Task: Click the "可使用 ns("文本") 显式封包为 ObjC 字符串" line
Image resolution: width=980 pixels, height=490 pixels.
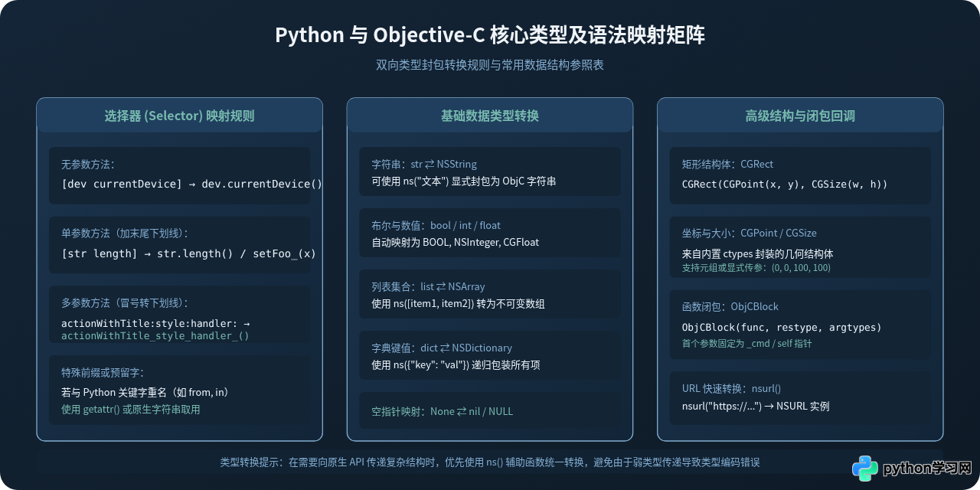Action: 464,181
